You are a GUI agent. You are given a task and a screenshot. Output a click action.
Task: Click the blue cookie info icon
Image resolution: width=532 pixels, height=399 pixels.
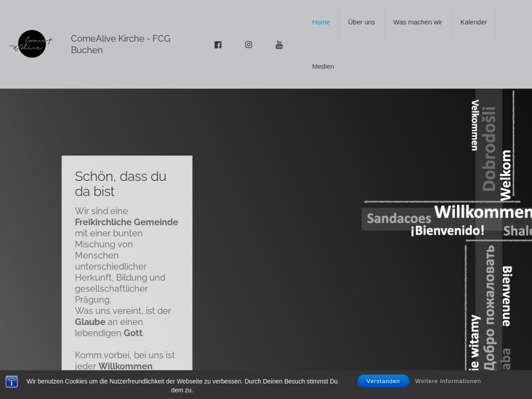coord(12,381)
